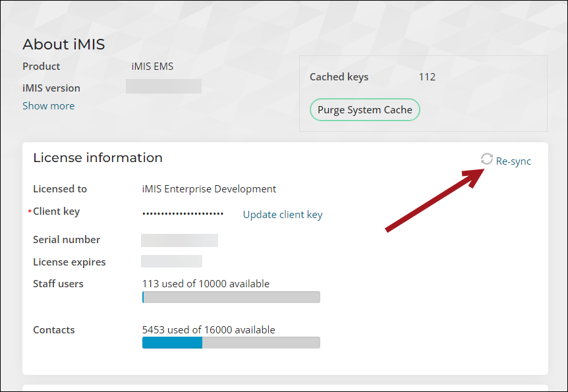Click the About iMIS heading
This screenshot has width=568, height=392.
tap(64, 44)
